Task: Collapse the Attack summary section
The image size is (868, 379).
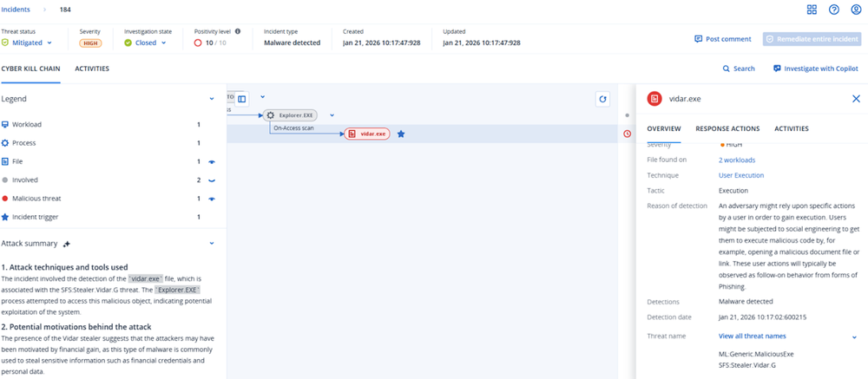Action: (x=212, y=244)
